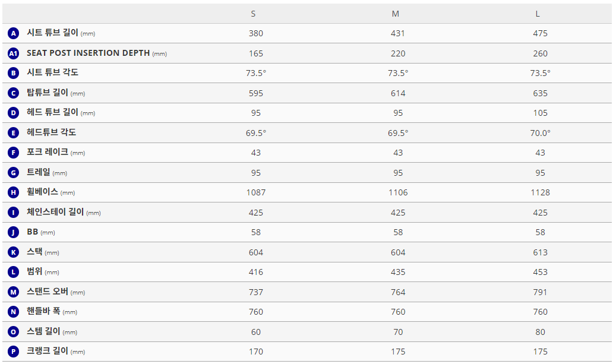This screenshot has width=613, height=364.
Task: Select the J badge beside BB
Action: click(x=13, y=232)
